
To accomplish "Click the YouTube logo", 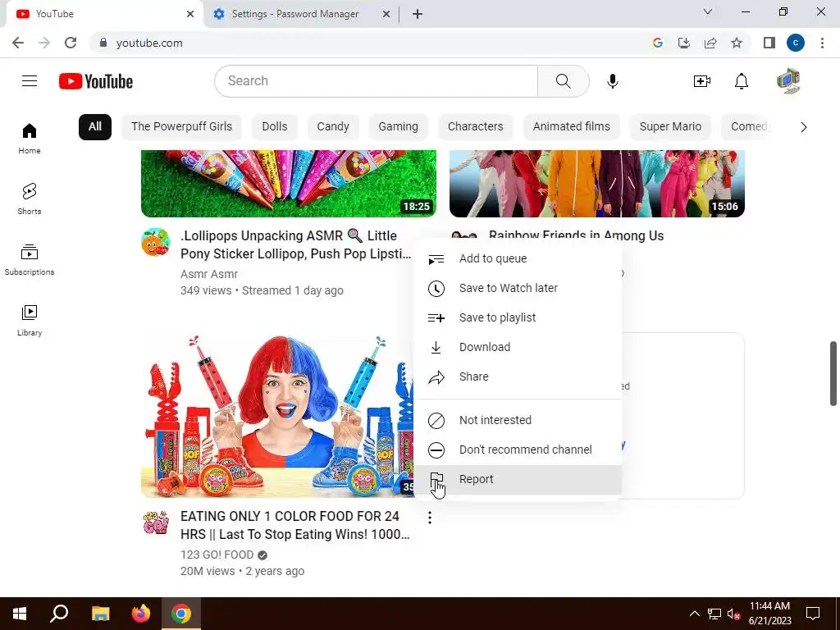I will point(96,81).
